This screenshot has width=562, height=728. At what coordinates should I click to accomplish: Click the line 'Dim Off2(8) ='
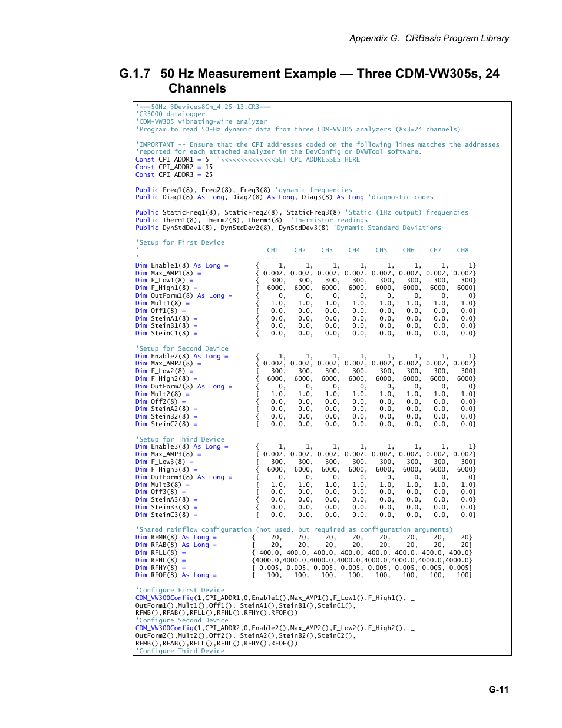pos(306,402)
